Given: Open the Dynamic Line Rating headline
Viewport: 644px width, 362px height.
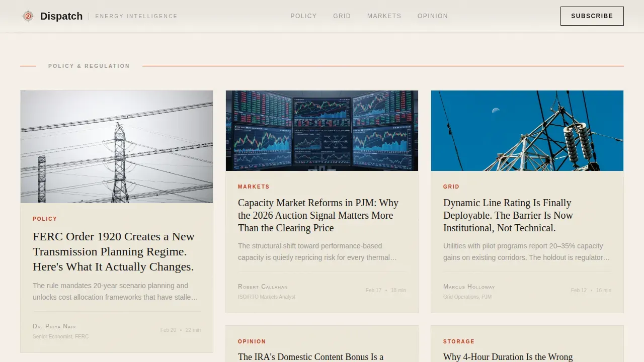Looking at the screenshot, I should pos(508,215).
